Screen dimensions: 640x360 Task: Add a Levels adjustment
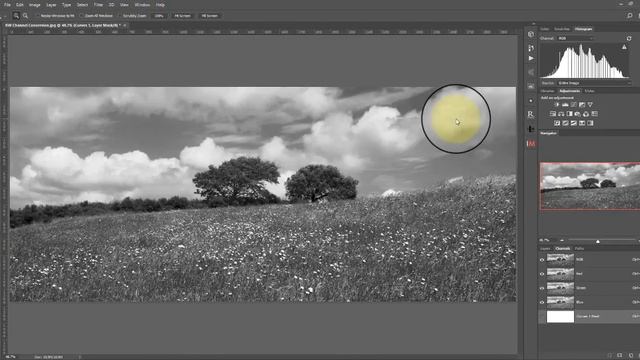pos(565,105)
